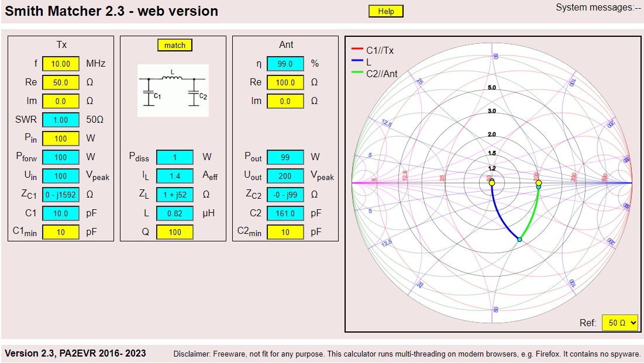This screenshot has height=363, width=644.
Task: Click the C2min input field
Action: pos(285,232)
